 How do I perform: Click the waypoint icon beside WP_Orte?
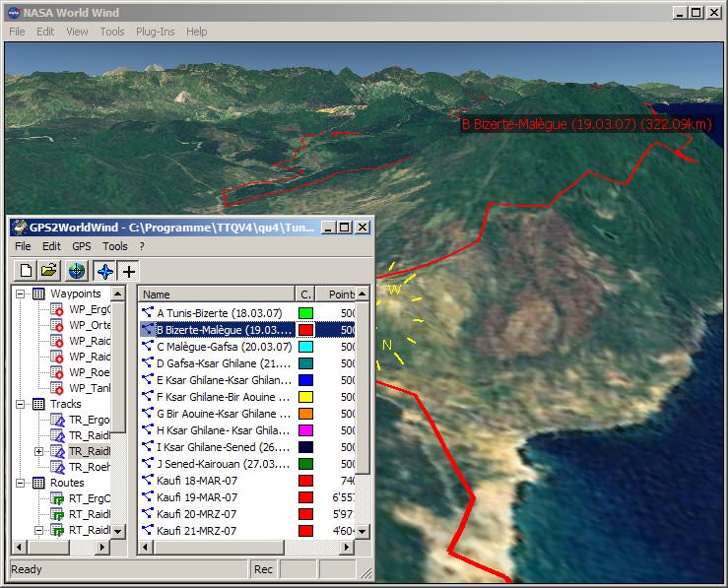[x=56, y=325]
